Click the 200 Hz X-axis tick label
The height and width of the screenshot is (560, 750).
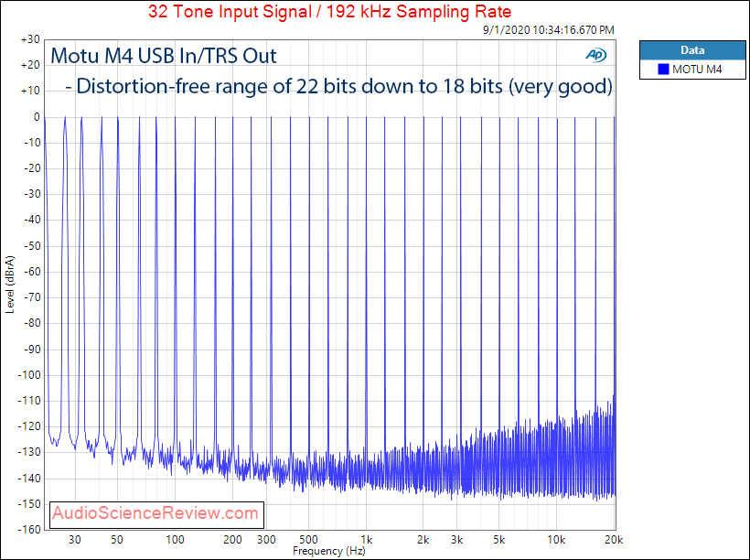click(232, 540)
